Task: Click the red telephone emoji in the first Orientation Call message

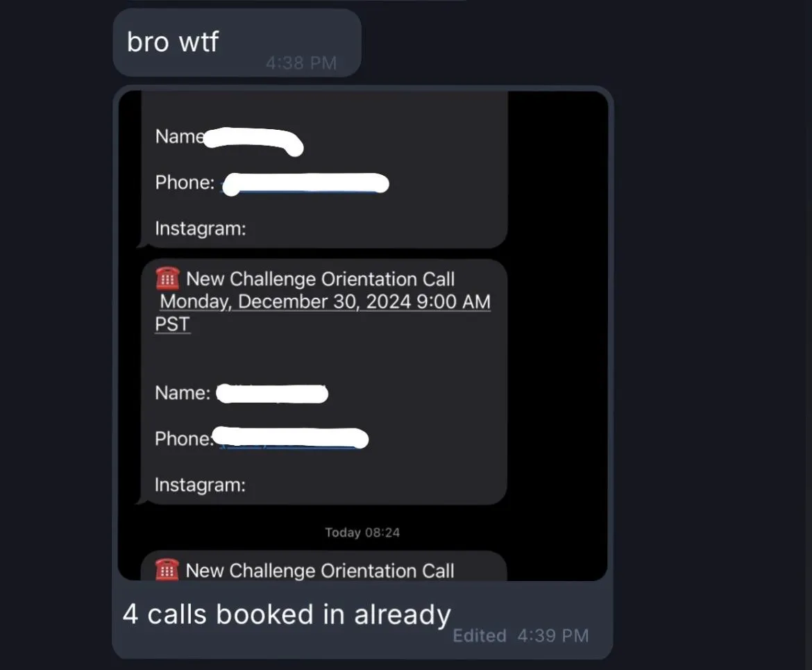Action: (x=167, y=279)
